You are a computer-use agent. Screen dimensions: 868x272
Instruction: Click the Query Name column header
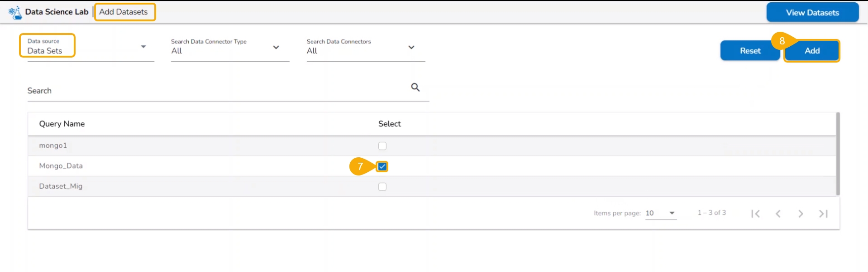62,124
